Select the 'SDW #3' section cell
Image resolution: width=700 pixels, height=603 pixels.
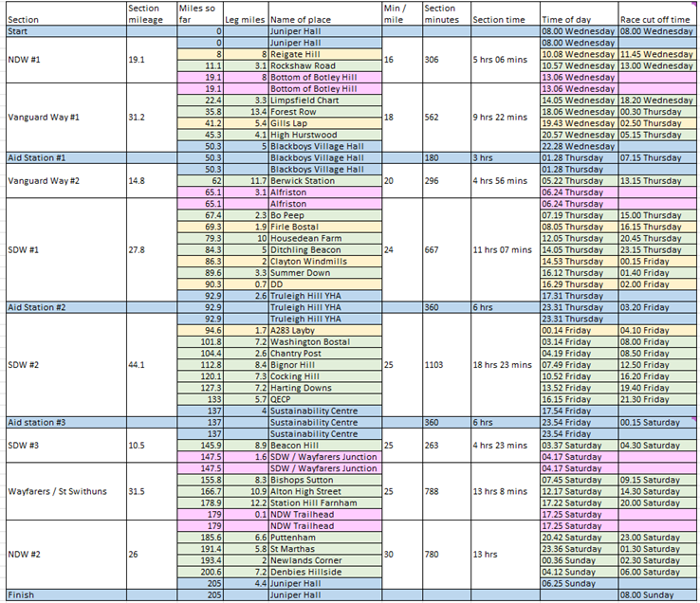(66, 446)
